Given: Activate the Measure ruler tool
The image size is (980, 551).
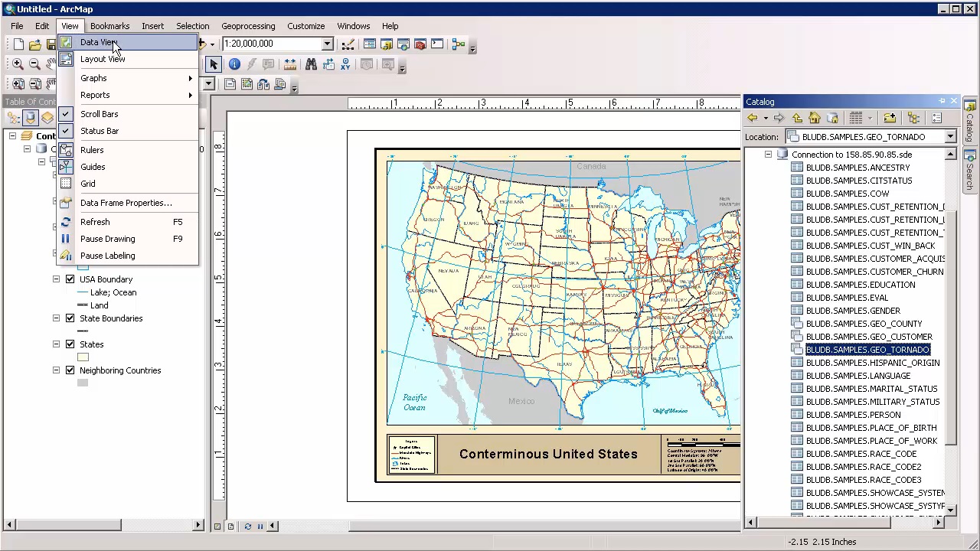Looking at the screenshot, I should (x=290, y=65).
